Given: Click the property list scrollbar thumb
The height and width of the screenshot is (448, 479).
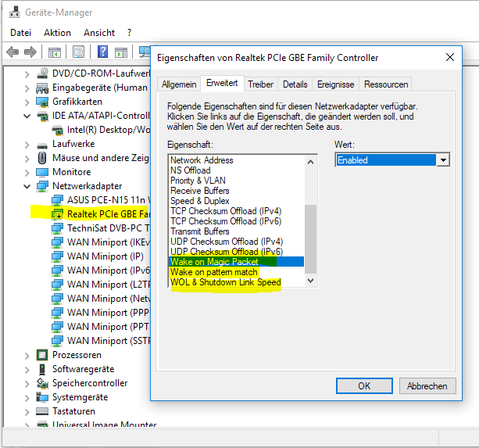Looking at the screenshot, I should coord(311,239).
